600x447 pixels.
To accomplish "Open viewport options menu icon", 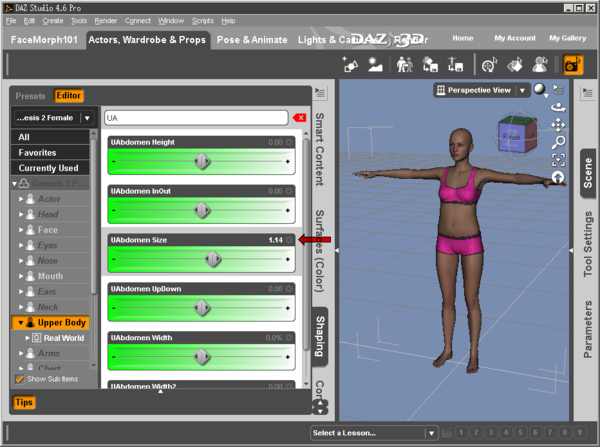I will (559, 90).
